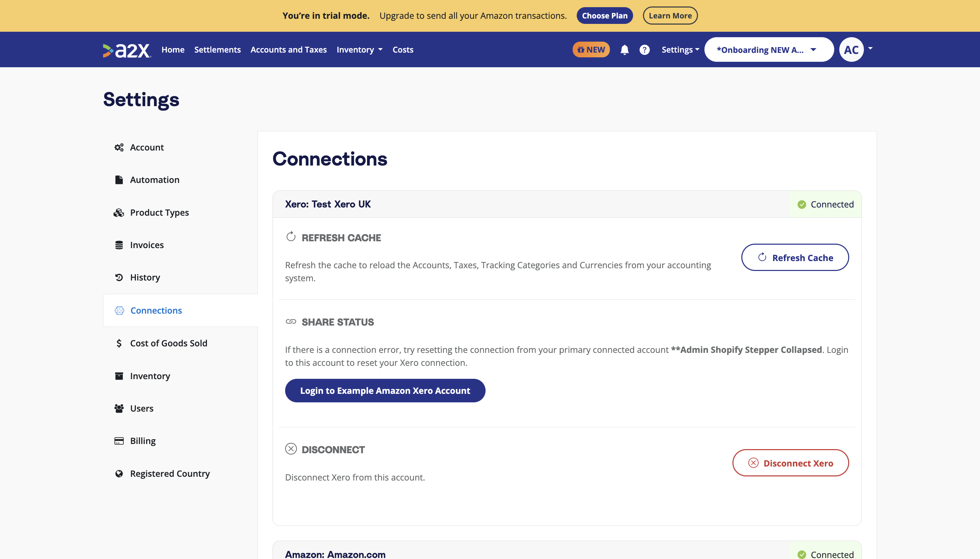The width and height of the screenshot is (980, 559).
Task: Click the bold Admin Shopify Stepper Collapsed text
Action: pyautogui.click(x=746, y=350)
